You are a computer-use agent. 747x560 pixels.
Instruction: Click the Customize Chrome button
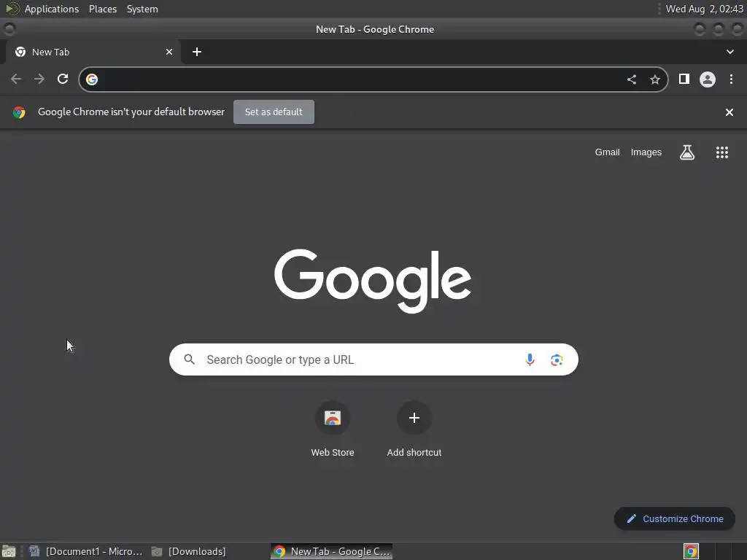point(675,518)
